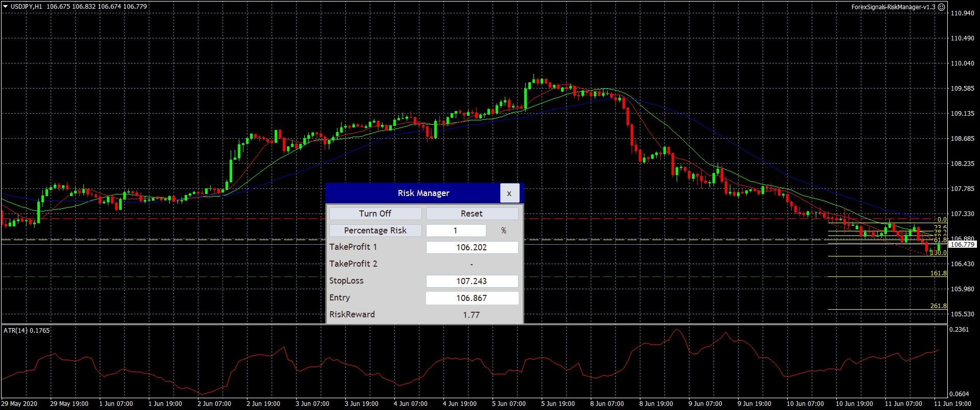Screen dimensions: 980x410
Task: Click the Fibonacci 61.8 level label
Action: pos(940,240)
